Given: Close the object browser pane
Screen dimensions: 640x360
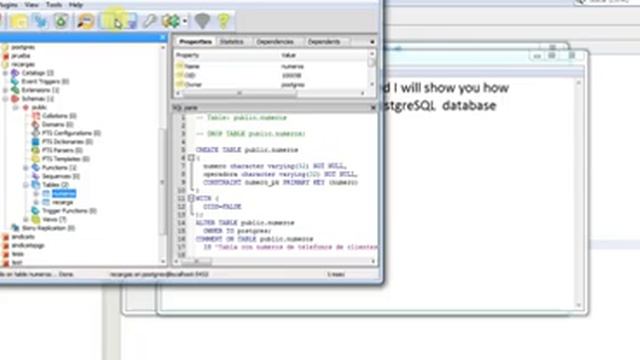Looking at the screenshot, I should (162, 38).
